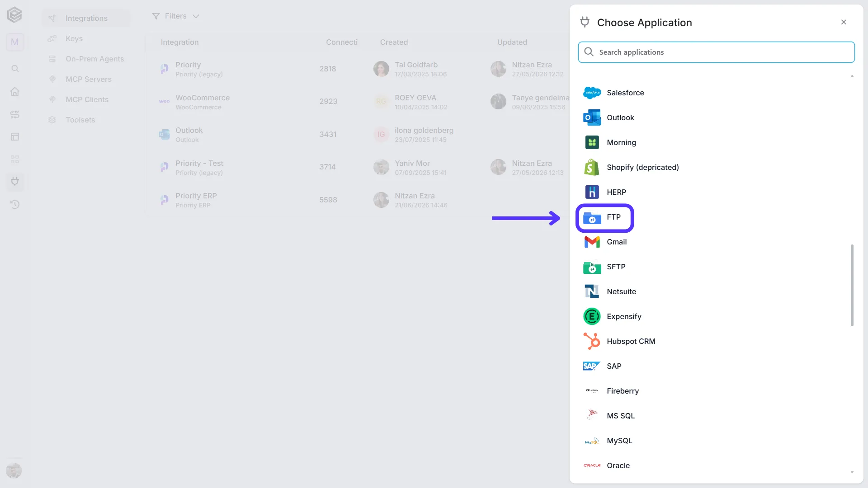Choose the Hubspot CRM icon

click(592, 341)
